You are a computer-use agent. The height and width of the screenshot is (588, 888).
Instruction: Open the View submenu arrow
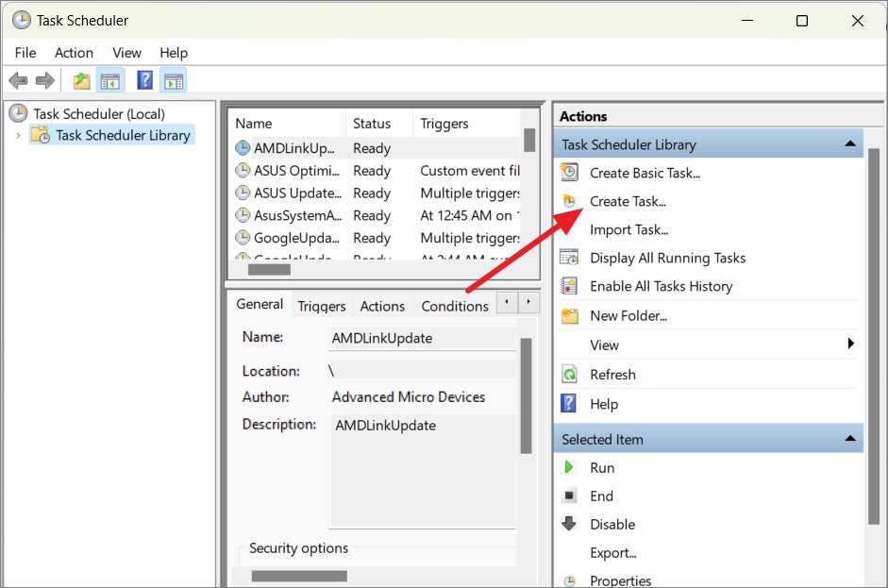(x=850, y=344)
